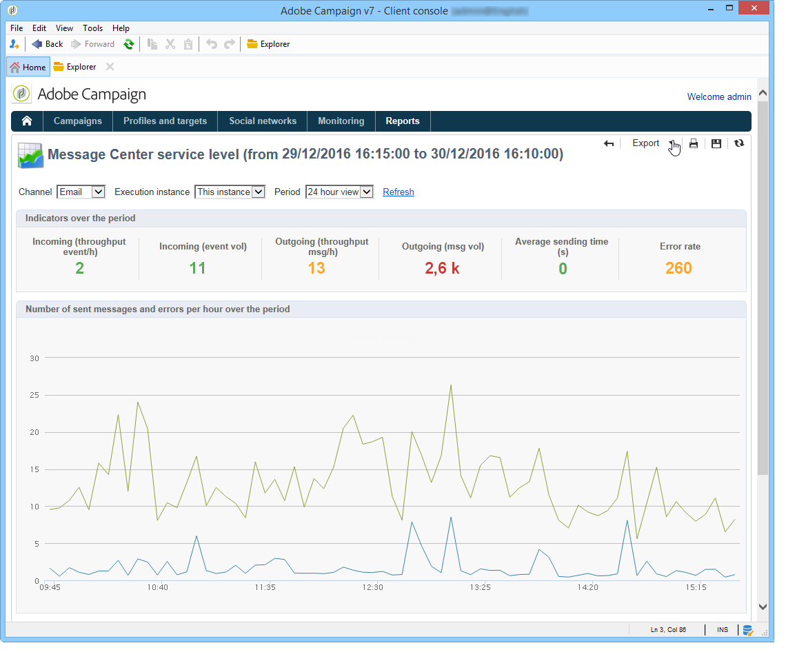Click the report reload arrows icon
Image resolution: width=786 pixels, height=672 pixels.
click(739, 143)
